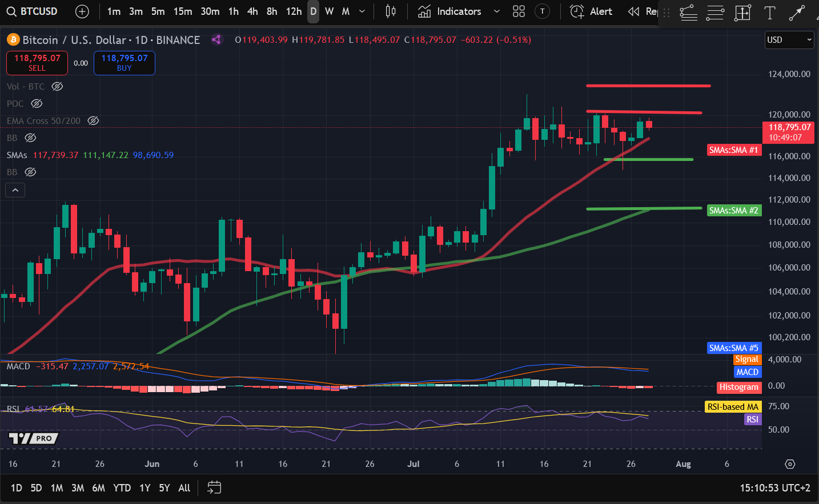Click the RSI pane legend title
Viewport: 819px width, 504px height.
coord(13,409)
